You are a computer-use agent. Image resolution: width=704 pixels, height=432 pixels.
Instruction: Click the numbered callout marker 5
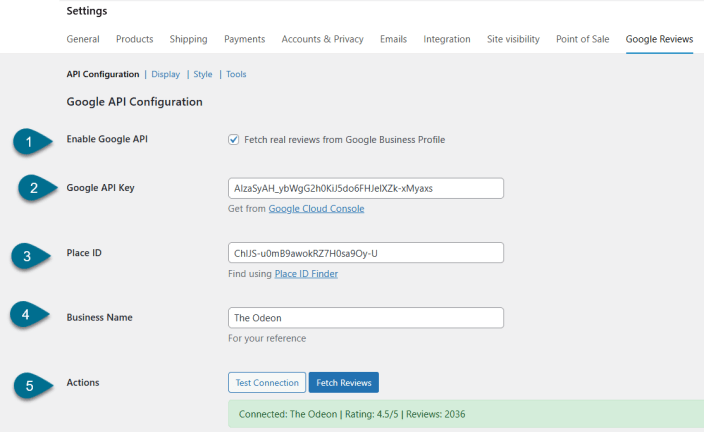[x=29, y=385]
